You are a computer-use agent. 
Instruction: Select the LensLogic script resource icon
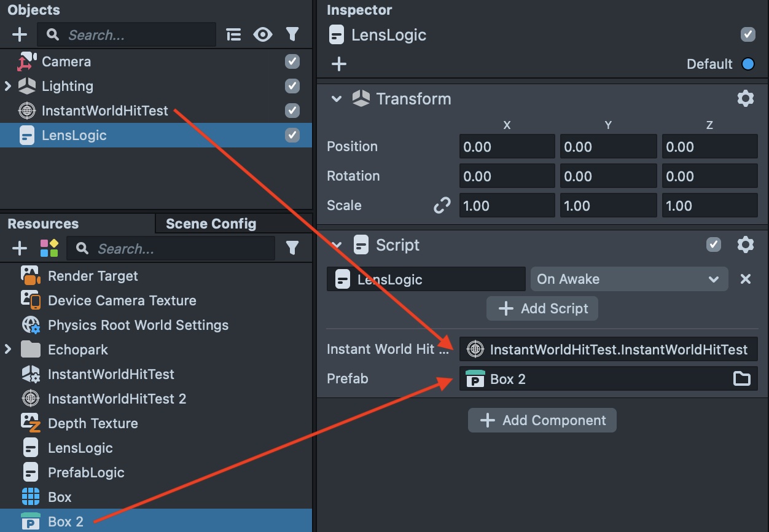(x=30, y=448)
